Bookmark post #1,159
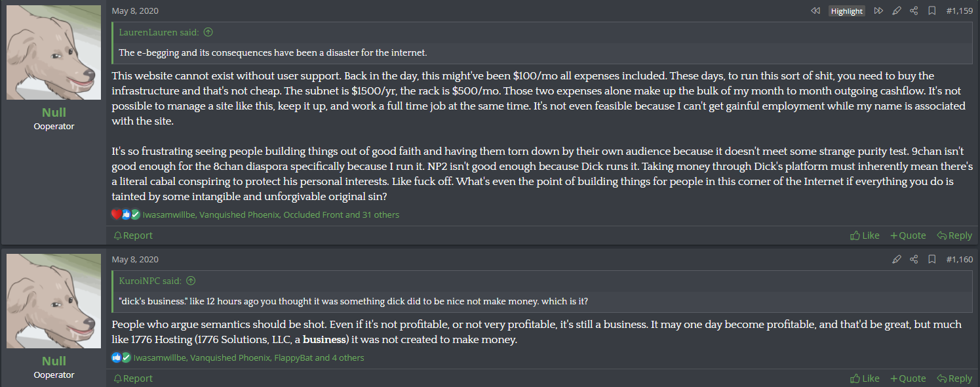The width and height of the screenshot is (980, 387). [931, 10]
